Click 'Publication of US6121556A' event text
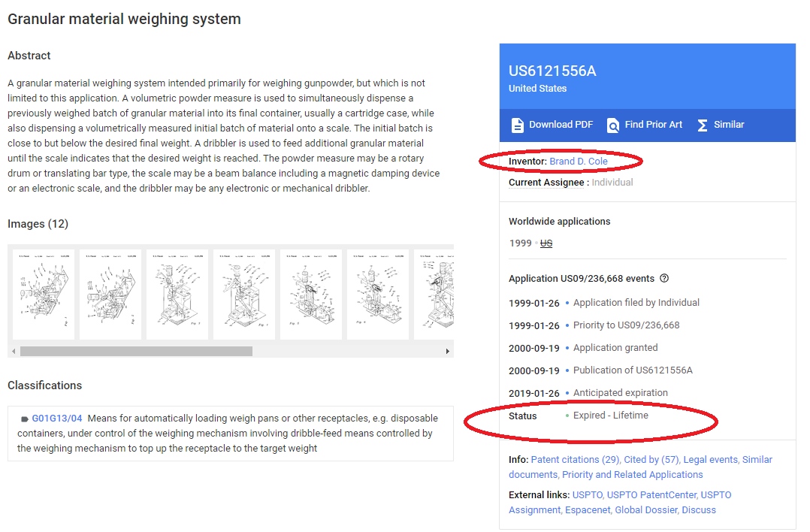Screen dimensions: 810x532 [x=633, y=370]
